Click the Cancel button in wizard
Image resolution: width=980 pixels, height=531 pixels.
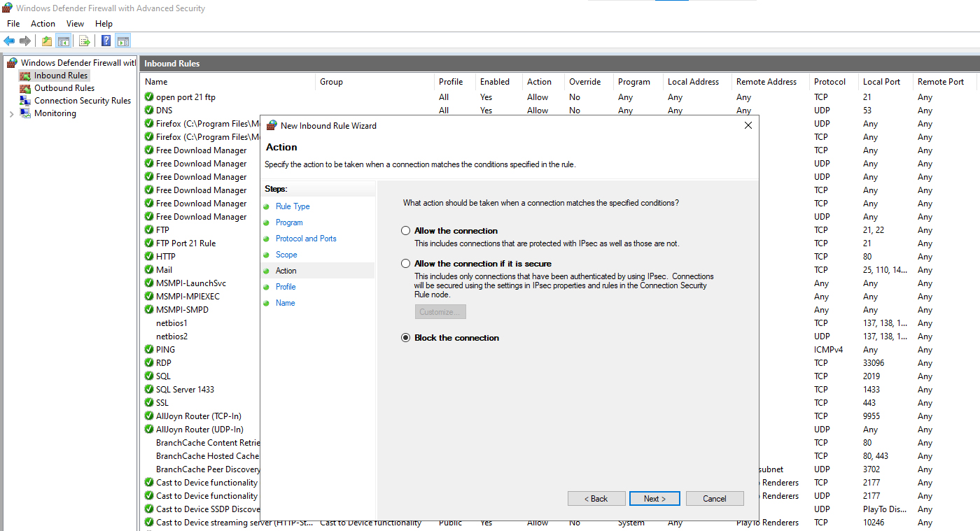point(715,499)
